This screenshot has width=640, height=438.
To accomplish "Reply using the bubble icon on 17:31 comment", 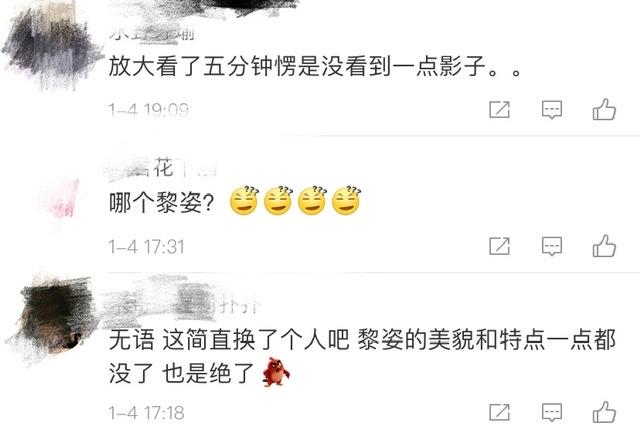I will [x=551, y=246].
